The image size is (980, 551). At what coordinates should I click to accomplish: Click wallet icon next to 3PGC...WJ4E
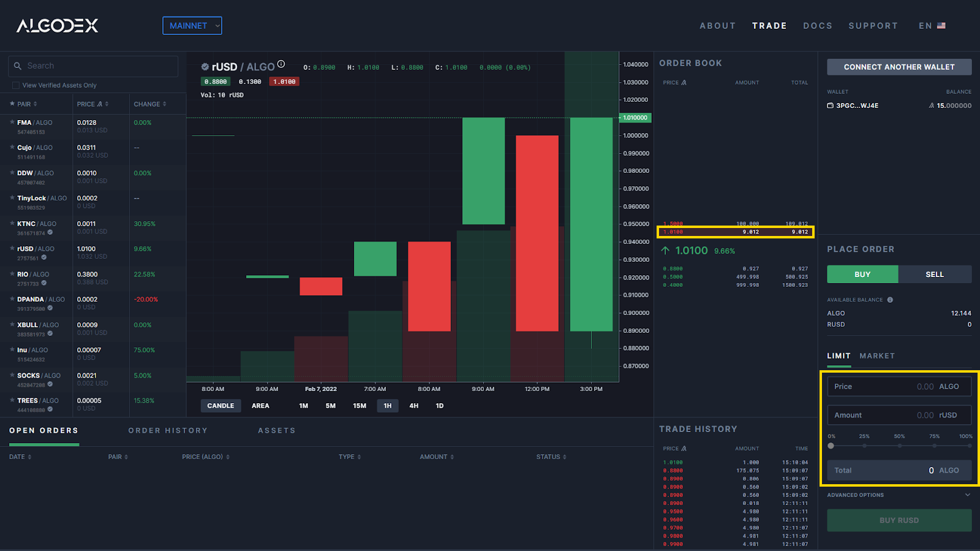[x=831, y=106]
